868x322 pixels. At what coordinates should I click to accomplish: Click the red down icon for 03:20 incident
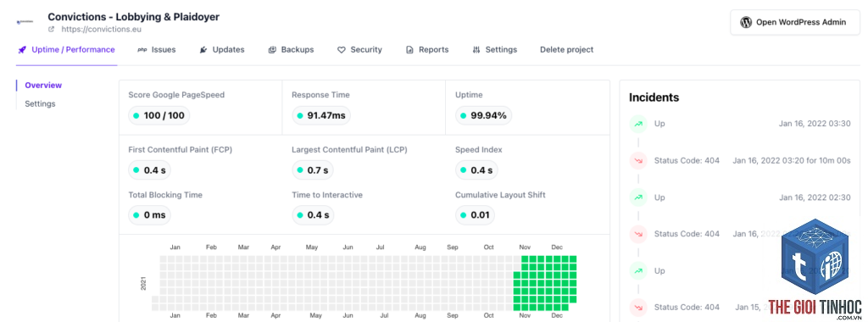pyautogui.click(x=638, y=160)
